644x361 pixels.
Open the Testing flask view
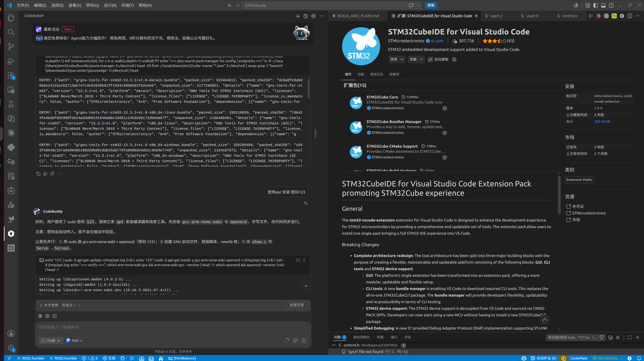pos(11,104)
